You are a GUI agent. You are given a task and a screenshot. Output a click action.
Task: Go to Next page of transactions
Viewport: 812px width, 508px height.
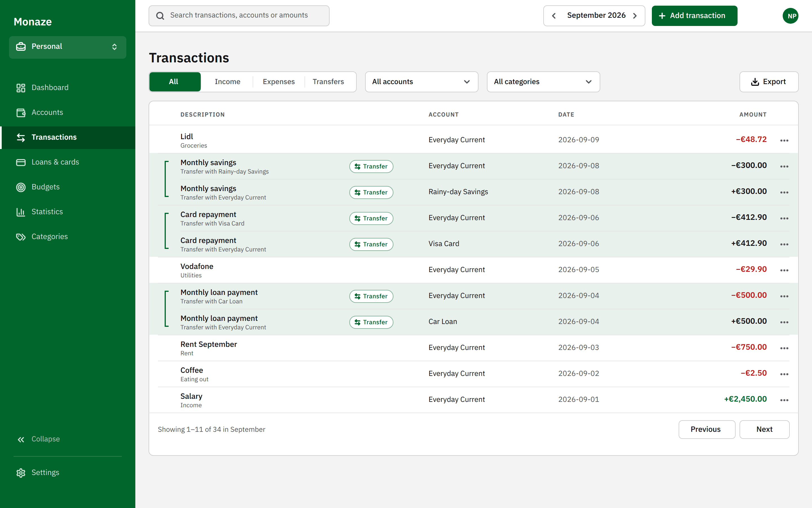[x=764, y=429]
